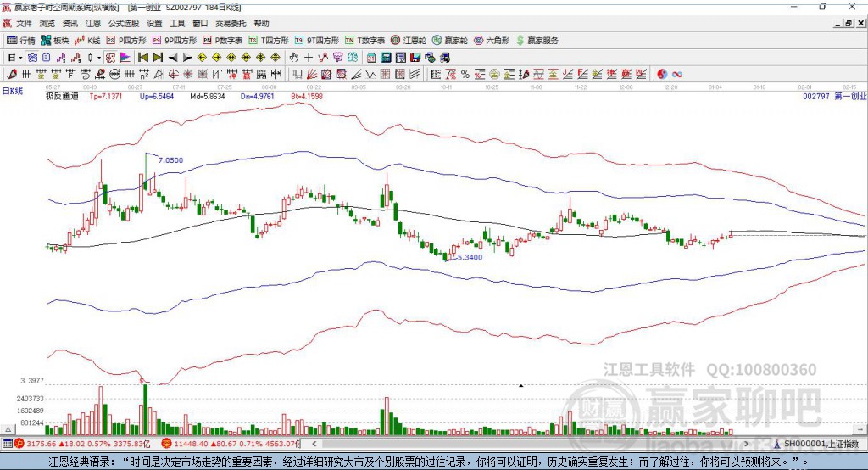Expand the candlestick style dropdown arrow
Screen dimensions: 868x470
[99, 57]
